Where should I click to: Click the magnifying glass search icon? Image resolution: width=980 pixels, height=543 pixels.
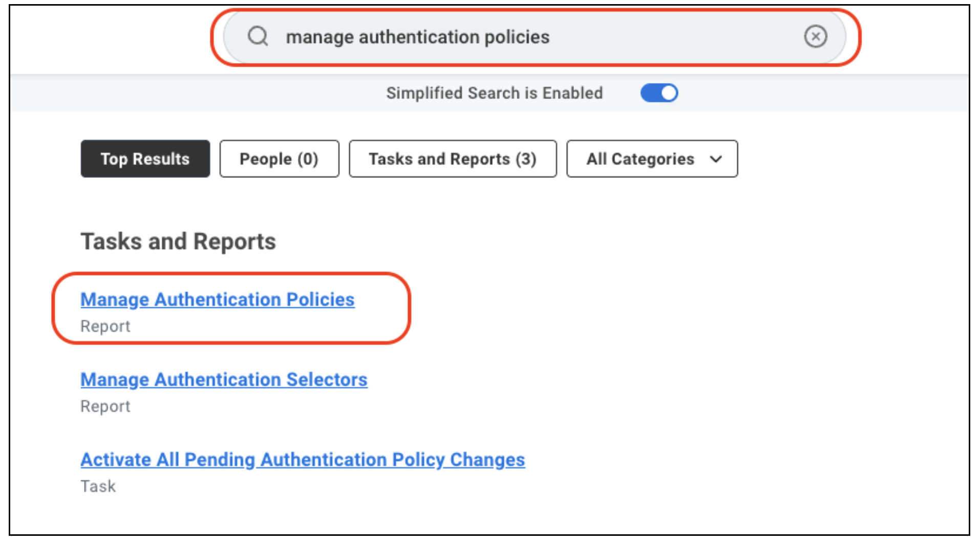pos(258,36)
